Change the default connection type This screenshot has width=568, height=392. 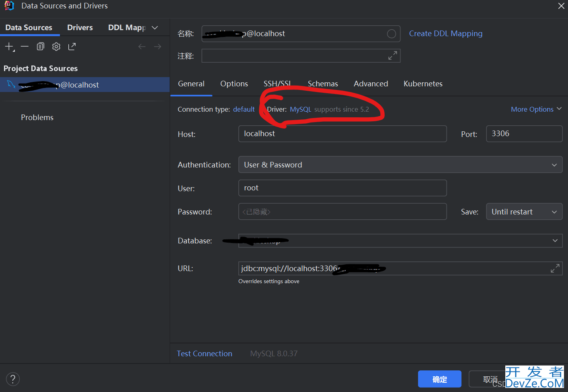coord(244,109)
